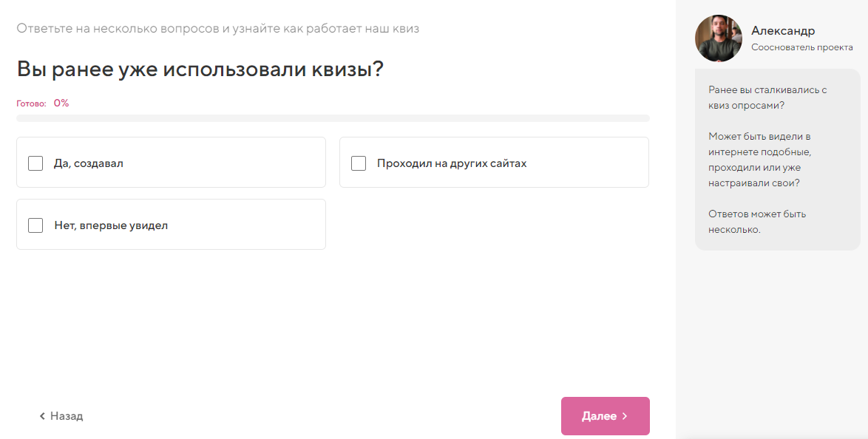Click the arrow icon inside Далее button

624,416
